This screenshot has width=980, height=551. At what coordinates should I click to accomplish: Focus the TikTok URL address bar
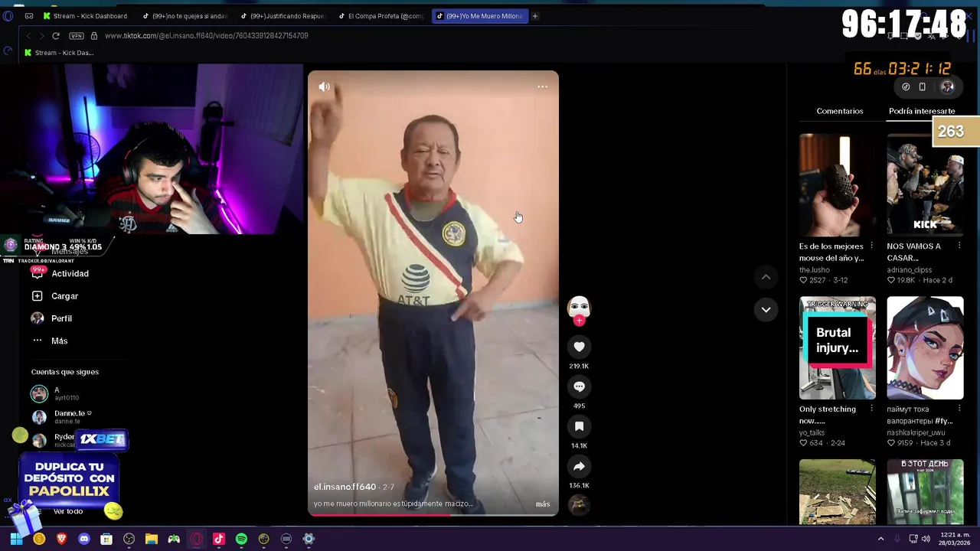tap(207, 36)
